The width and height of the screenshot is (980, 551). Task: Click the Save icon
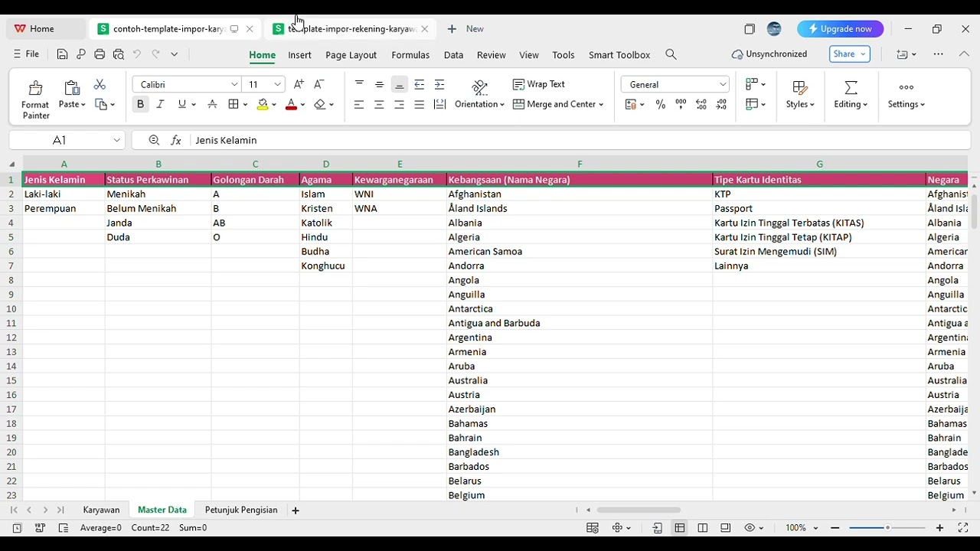62,54
